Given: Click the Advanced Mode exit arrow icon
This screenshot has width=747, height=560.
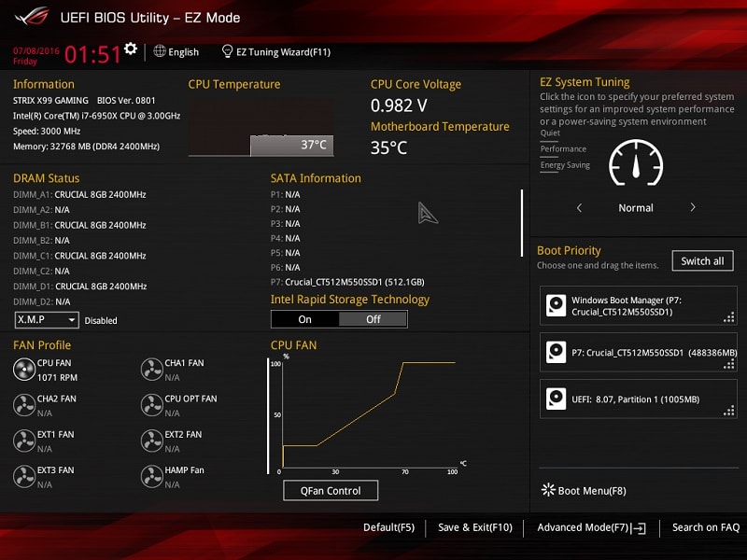Looking at the screenshot, I should point(639,528).
